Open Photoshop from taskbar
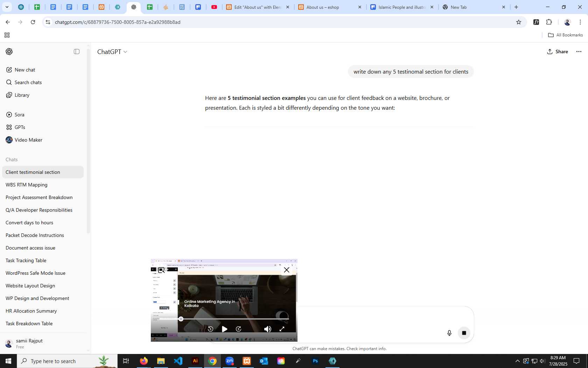 [x=315, y=361]
